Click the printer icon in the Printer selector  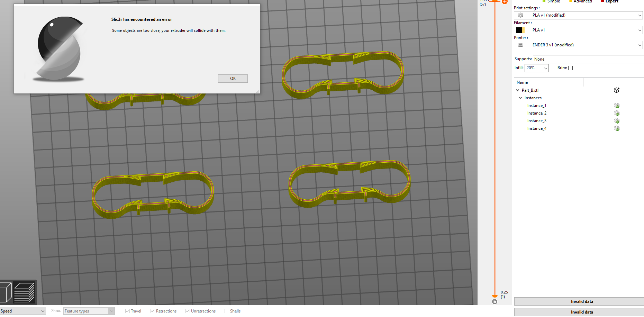click(x=520, y=45)
